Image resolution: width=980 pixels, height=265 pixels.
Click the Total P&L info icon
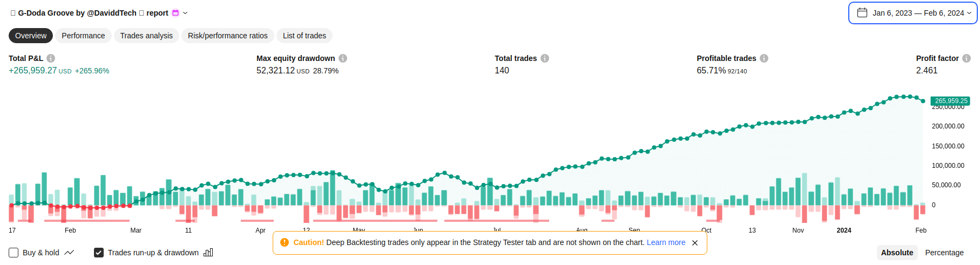[51, 58]
